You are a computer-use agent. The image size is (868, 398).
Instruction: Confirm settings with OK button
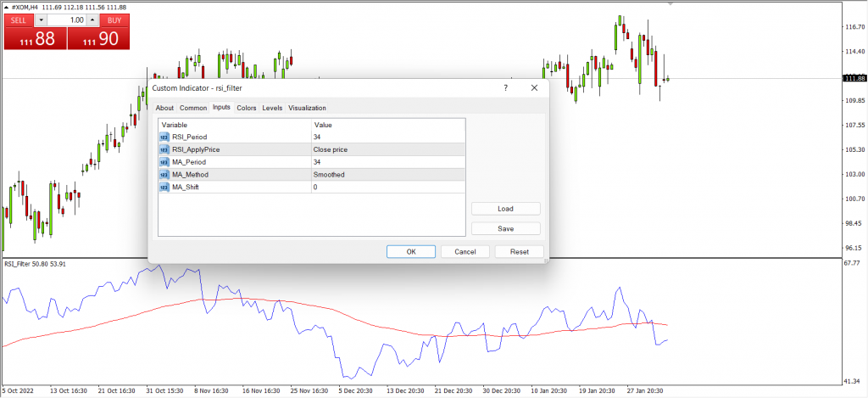coord(411,252)
